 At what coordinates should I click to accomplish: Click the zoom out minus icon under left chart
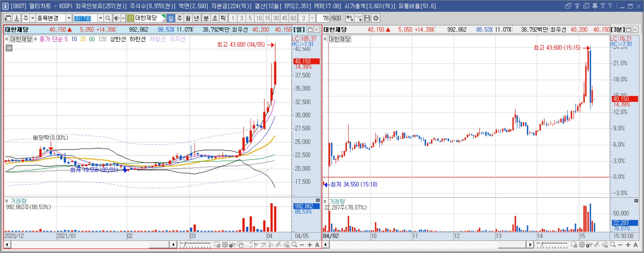point(302,245)
